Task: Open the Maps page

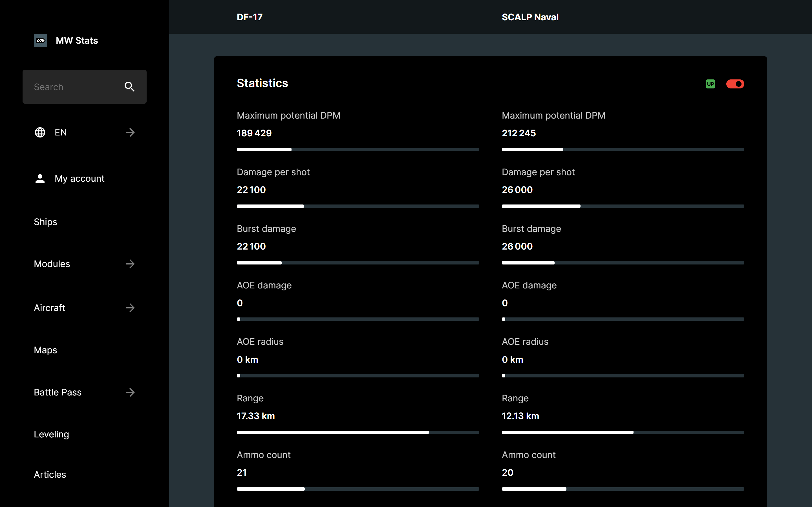Action: [46, 350]
